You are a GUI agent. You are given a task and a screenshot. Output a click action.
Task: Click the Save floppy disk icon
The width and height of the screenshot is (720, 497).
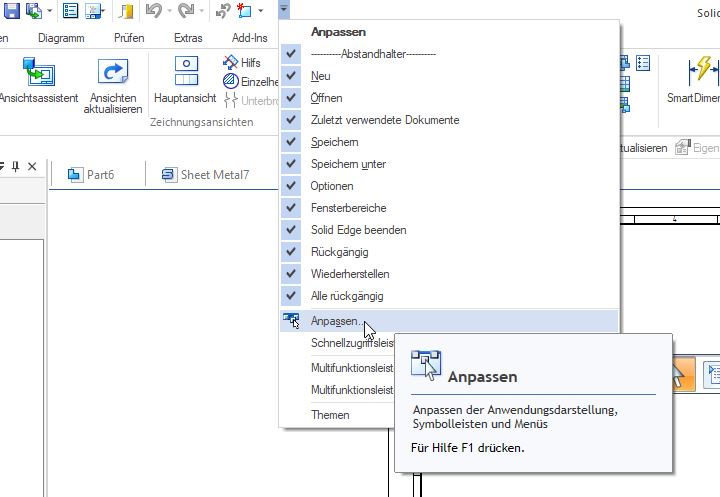click(11, 10)
